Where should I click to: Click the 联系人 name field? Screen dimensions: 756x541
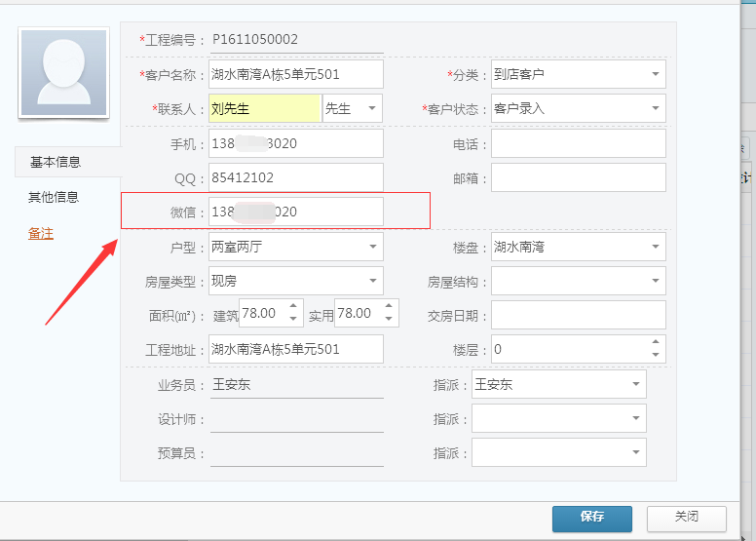(x=264, y=108)
